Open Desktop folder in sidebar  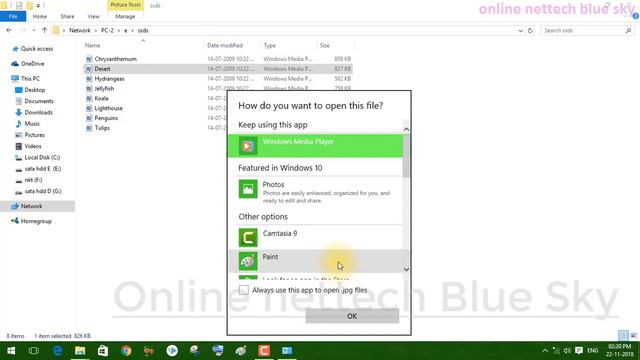[35, 90]
